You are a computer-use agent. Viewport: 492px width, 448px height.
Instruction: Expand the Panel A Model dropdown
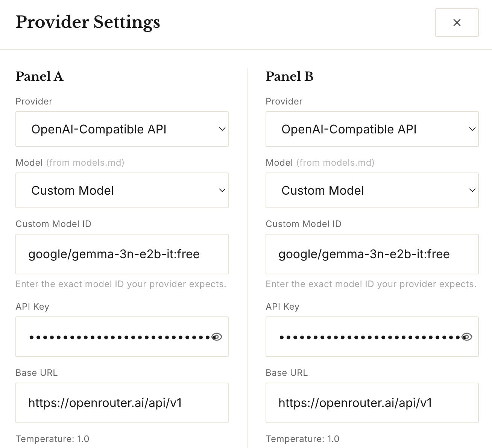[x=122, y=190]
